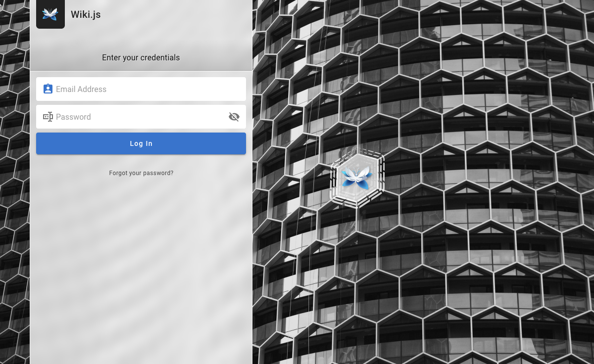The image size is (594, 364).
Task: Click the Log In button
Action: (x=141, y=143)
